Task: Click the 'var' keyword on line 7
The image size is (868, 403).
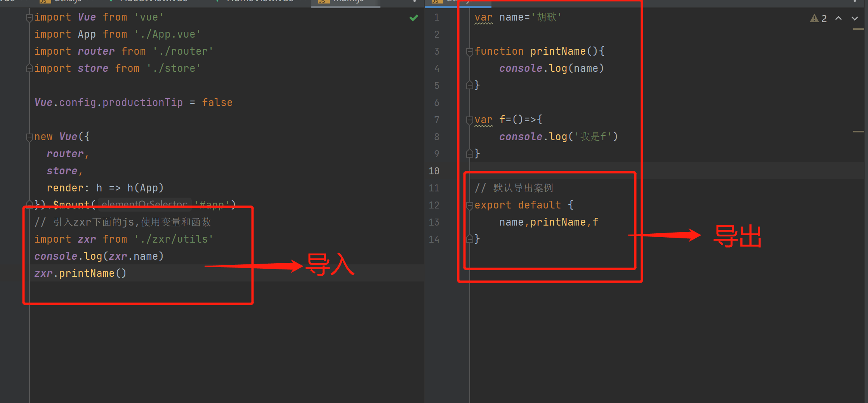Action: coord(483,120)
